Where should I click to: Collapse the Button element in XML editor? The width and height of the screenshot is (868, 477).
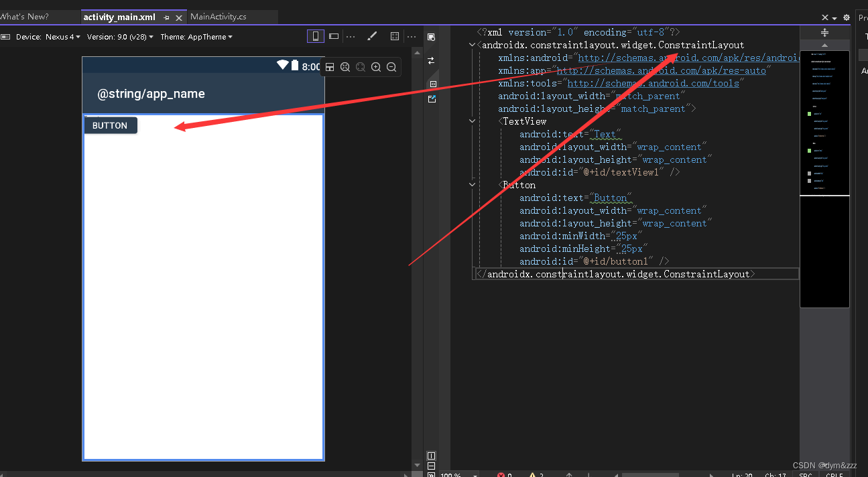click(472, 185)
